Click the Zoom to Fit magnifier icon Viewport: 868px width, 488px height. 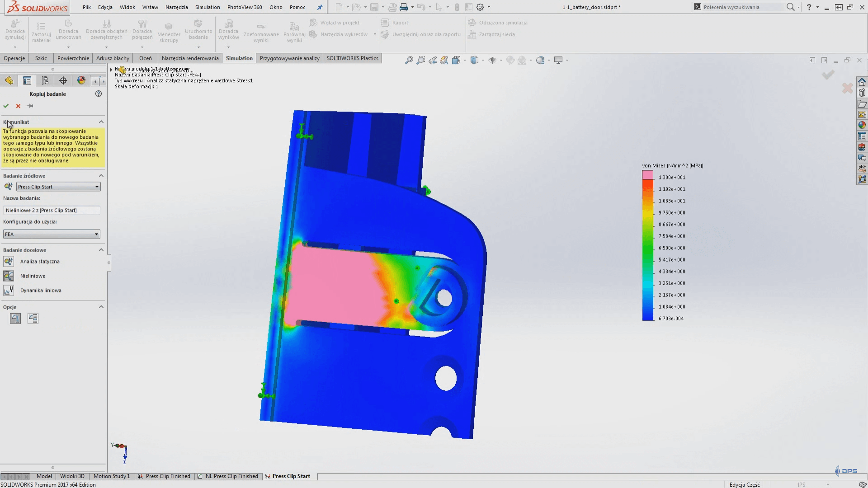tap(409, 60)
